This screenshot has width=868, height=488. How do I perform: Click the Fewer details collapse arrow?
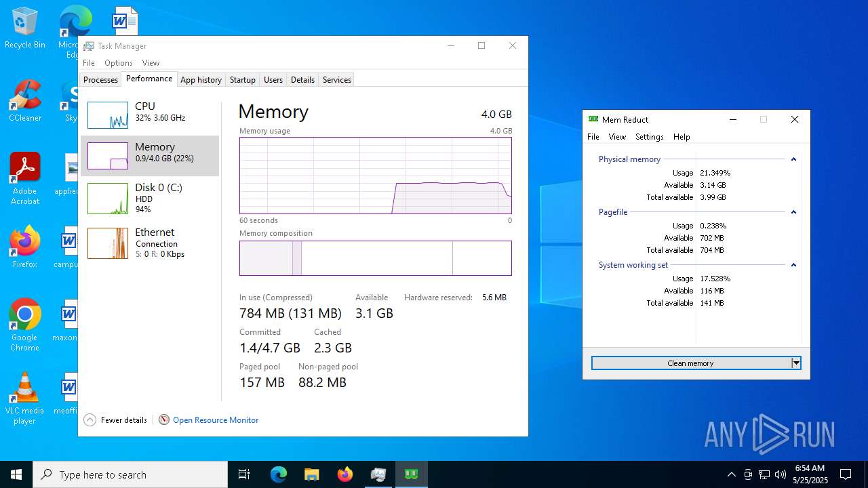click(x=90, y=420)
